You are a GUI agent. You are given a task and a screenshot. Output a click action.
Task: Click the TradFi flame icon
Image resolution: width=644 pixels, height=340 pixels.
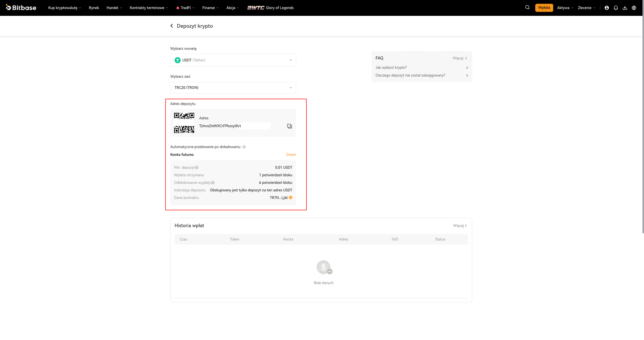[178, 8]
